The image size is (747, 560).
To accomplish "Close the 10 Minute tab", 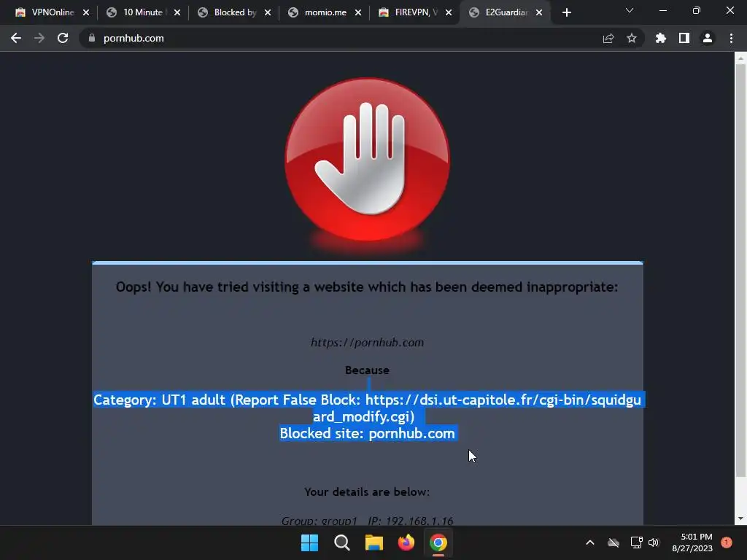I will (x=177, y=13).
